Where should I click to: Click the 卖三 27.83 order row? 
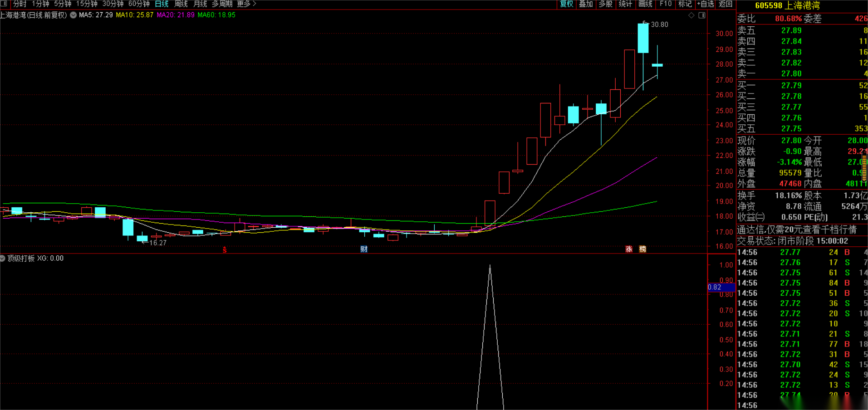pos(802,52)
